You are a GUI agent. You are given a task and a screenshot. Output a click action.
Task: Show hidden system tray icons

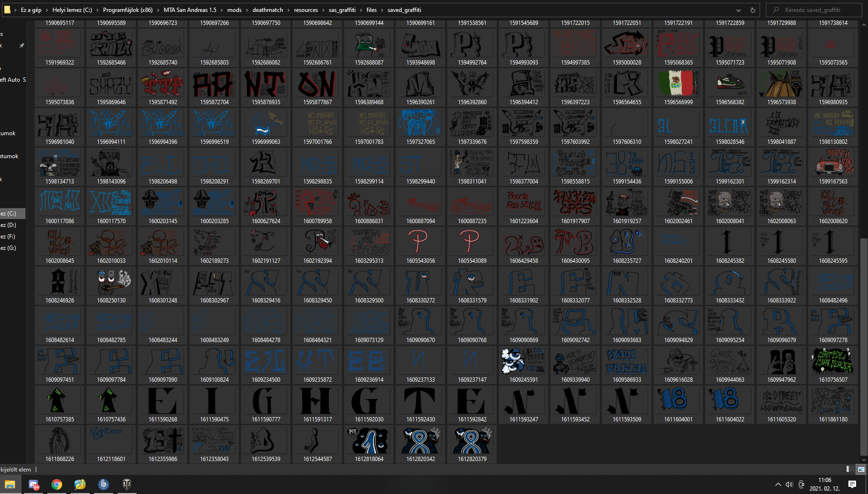tap(778, 484)
